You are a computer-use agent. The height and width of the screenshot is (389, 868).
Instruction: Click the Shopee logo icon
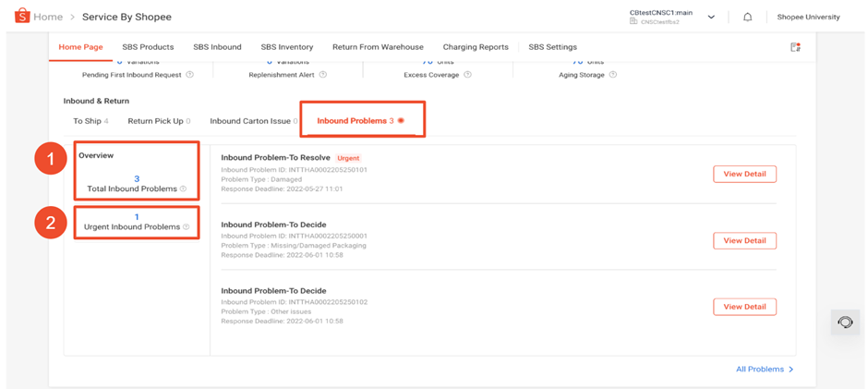click(21, 16)
